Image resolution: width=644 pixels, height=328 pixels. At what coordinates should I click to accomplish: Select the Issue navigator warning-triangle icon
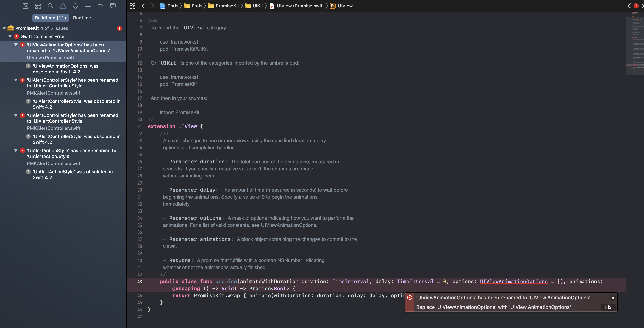(x=63, y=6)
